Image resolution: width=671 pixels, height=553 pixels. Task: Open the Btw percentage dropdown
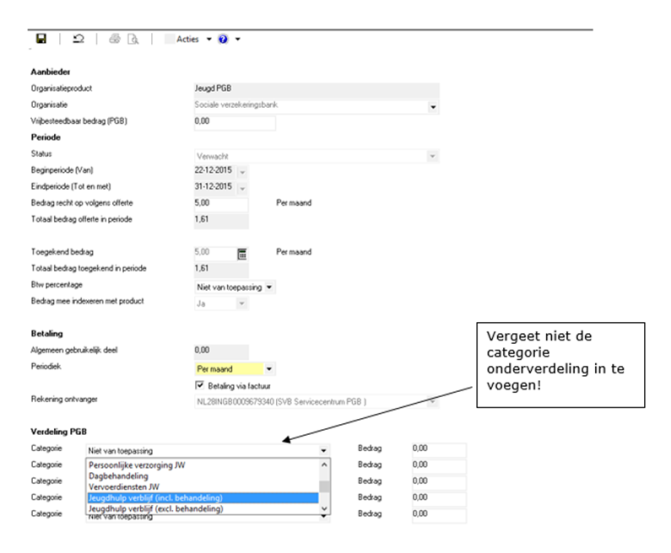(x=268, y=286)
